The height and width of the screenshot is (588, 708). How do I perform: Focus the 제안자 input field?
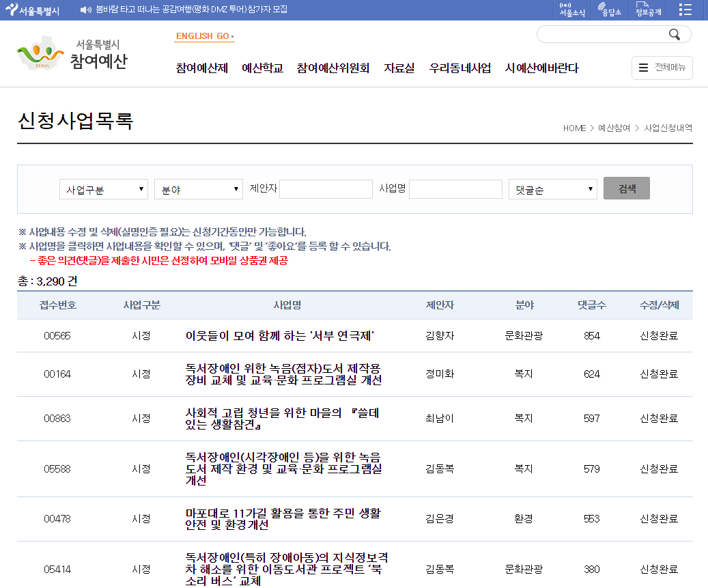326,189
